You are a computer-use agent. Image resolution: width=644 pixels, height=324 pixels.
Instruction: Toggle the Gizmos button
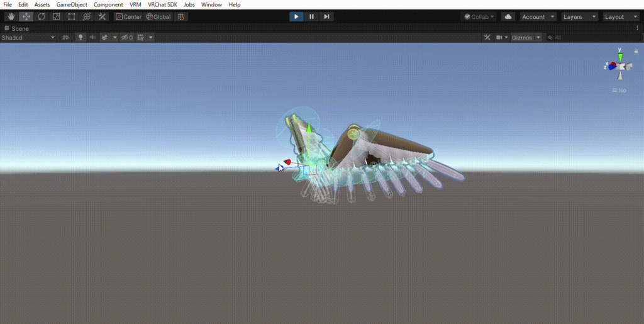(x=521, y=37)
